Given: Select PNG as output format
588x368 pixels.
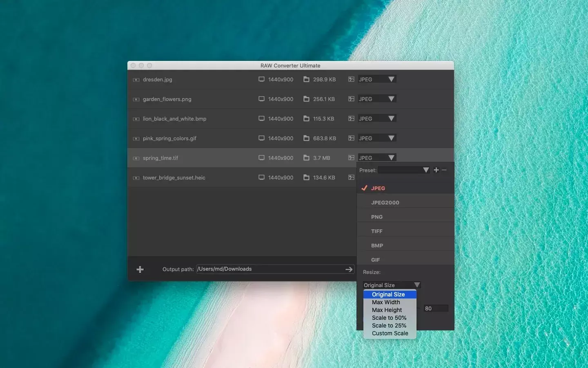Looking at the screenshot, I should tap(377, 217).
